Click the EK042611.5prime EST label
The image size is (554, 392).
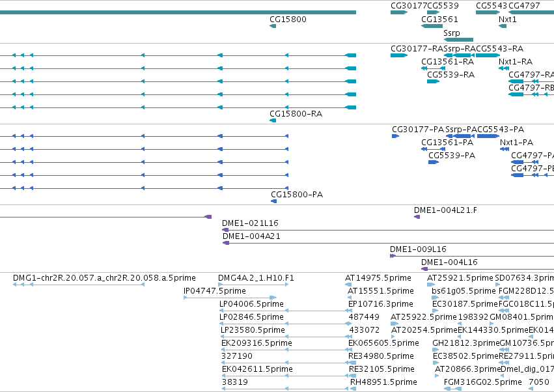pyautogui.click(x=258, y=369)
